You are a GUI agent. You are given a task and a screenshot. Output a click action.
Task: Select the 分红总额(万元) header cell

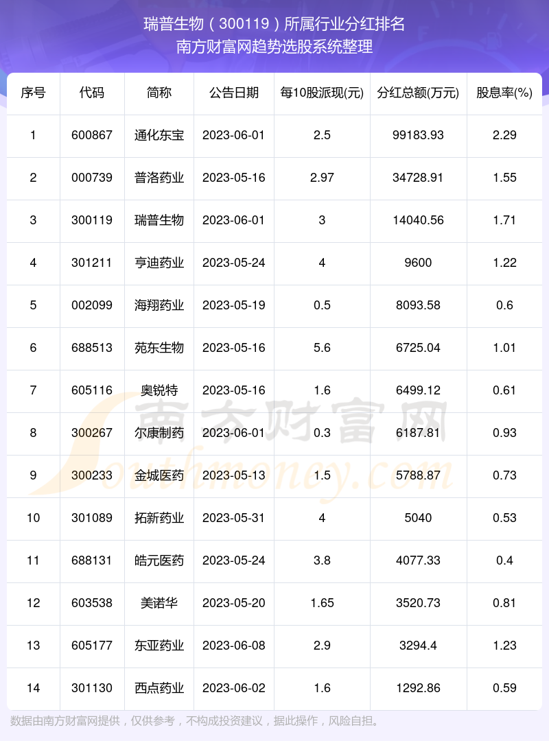coord(418,93)
